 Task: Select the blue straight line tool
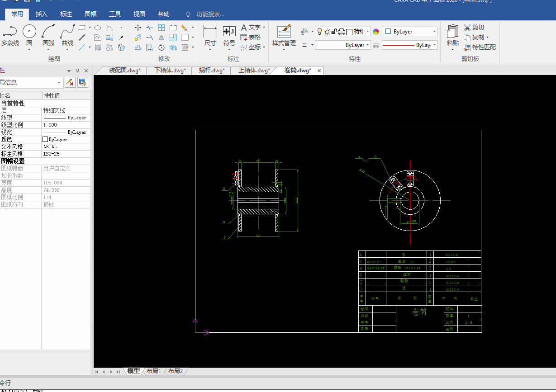[82, 47]
